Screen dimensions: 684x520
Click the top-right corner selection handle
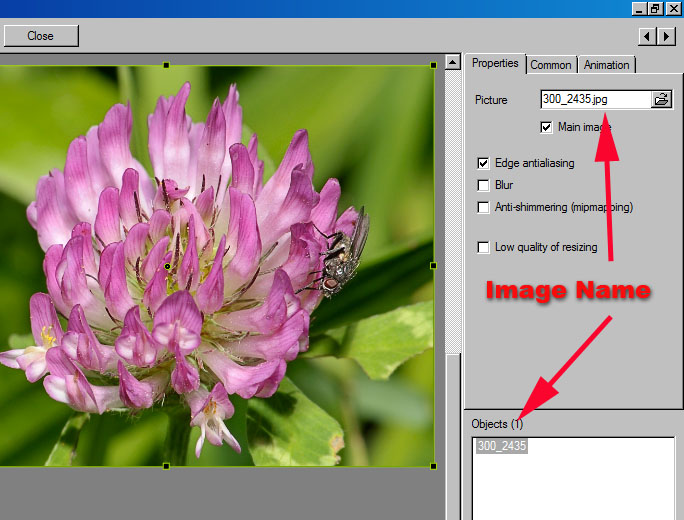point(433,65)
